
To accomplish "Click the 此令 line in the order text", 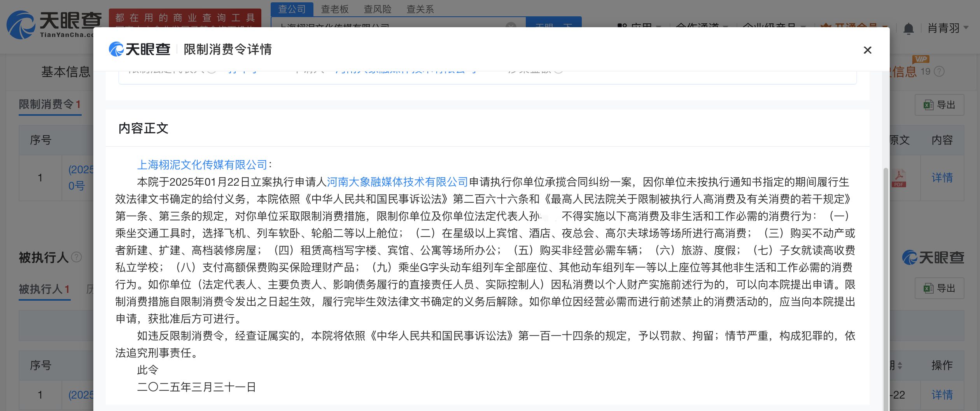I will (147, 370).
